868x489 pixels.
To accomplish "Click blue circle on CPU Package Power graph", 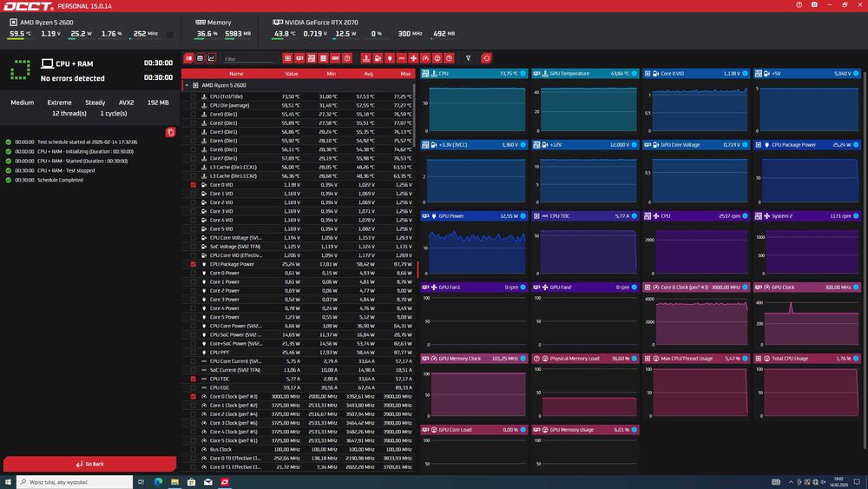I will pos(857,144).
